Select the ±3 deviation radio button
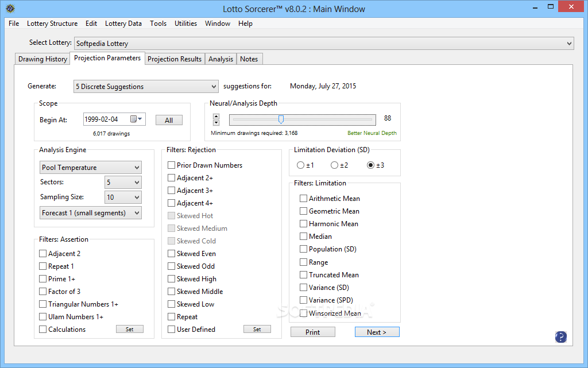Image resolution: width=588 pixels, height=368 pixels. (370, 165)
